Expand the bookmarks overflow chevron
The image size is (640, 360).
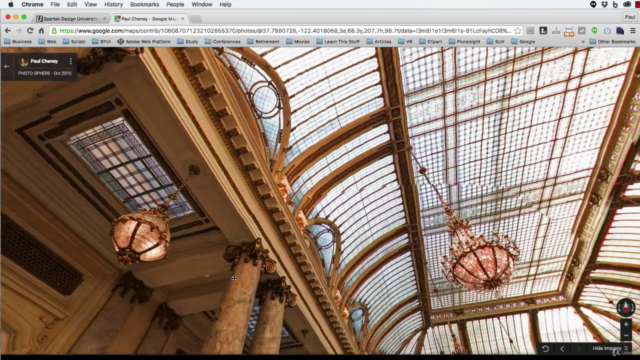tap(582, 42)
